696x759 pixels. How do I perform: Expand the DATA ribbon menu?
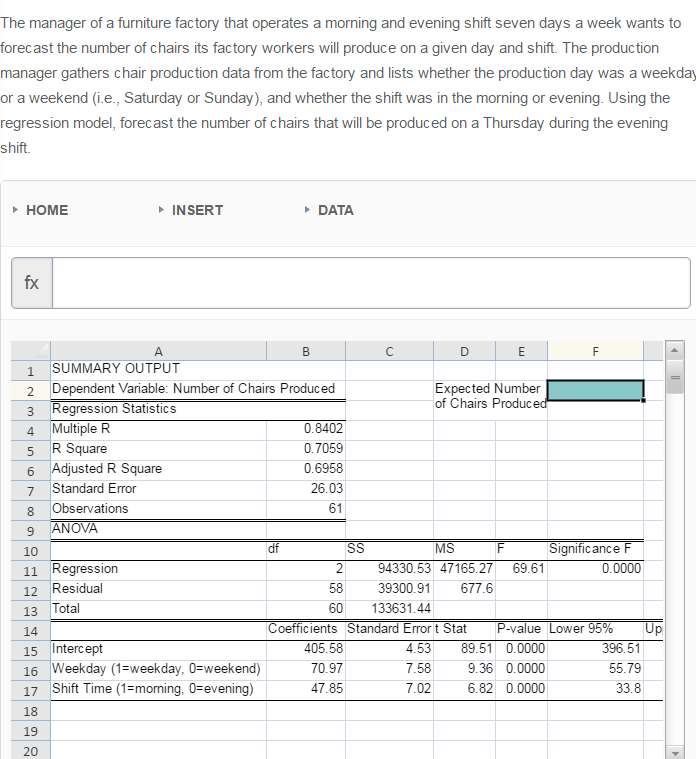pos(329,210)
